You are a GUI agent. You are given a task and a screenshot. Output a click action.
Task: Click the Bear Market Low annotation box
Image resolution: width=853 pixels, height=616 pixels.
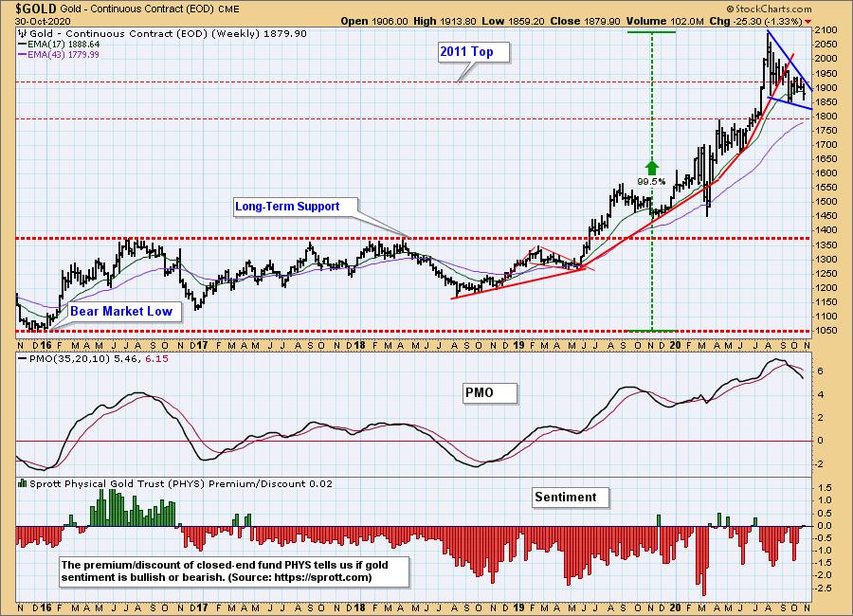pos(124,311)
